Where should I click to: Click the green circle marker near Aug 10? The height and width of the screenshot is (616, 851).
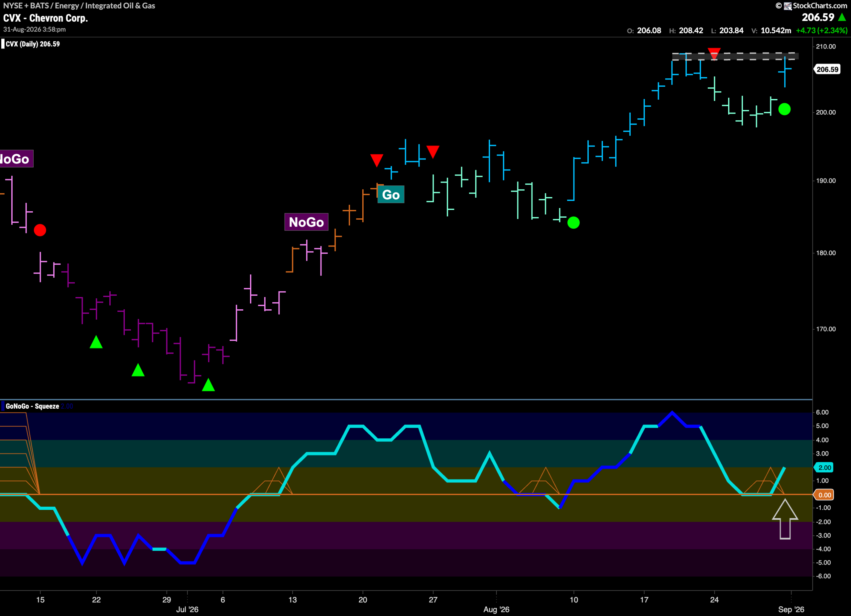tap(573, 223)
